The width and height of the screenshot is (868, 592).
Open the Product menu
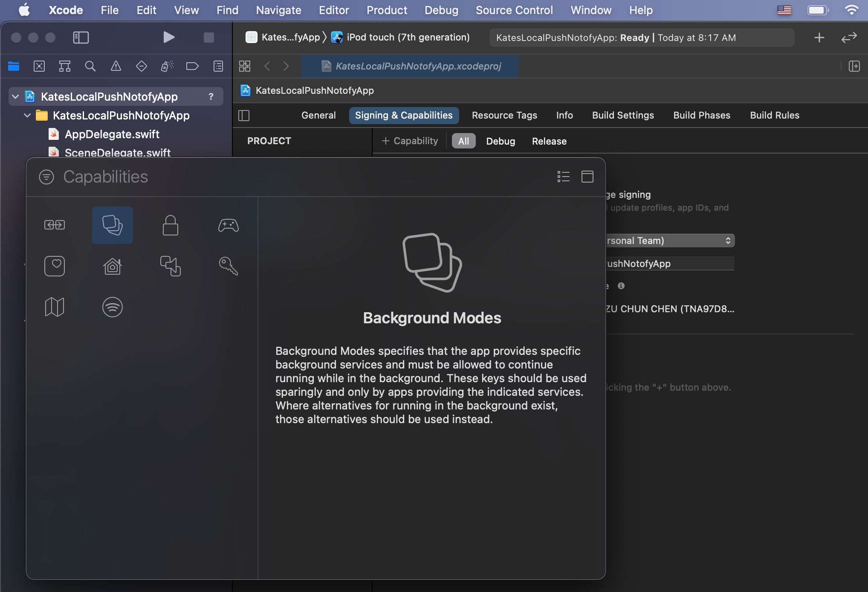coord(386,10)
